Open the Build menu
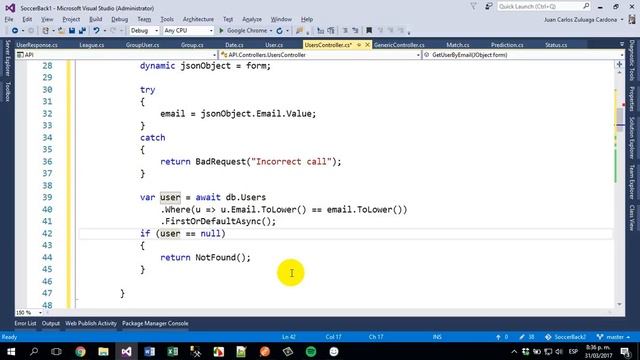Image resolution: width=640 pixels, height=360 pixels. pyautogui.click(x=96, y=19)
